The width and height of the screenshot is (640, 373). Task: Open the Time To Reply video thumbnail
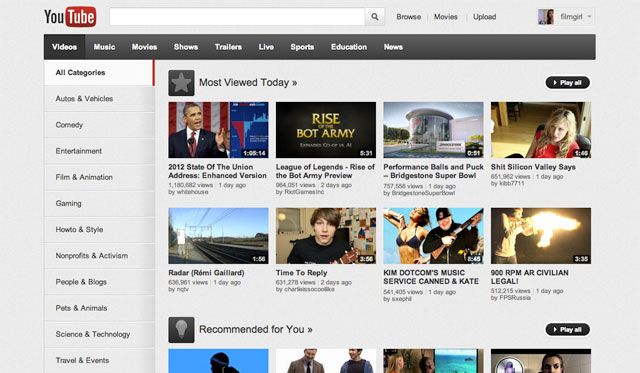pos(326,236)
